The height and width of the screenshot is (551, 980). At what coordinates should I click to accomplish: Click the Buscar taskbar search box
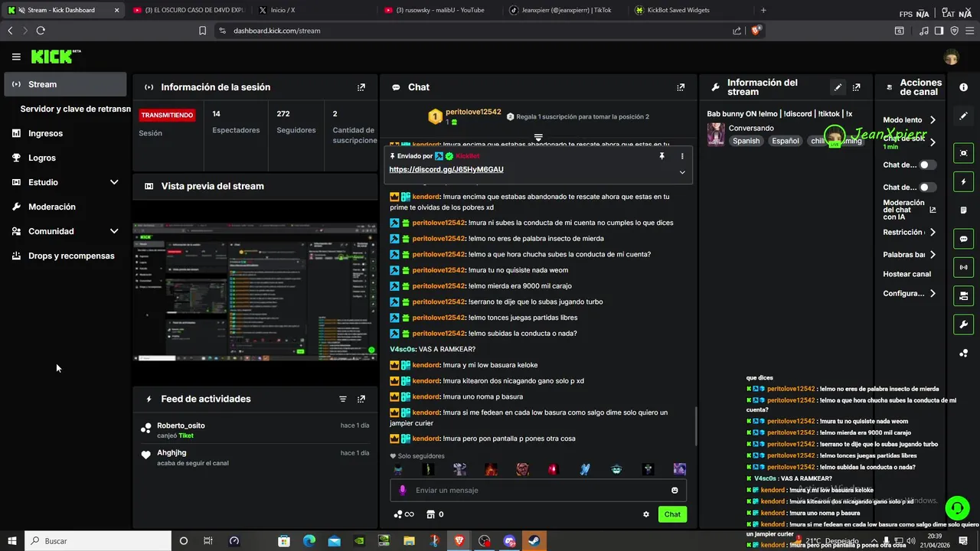click(x=98, y=541)
